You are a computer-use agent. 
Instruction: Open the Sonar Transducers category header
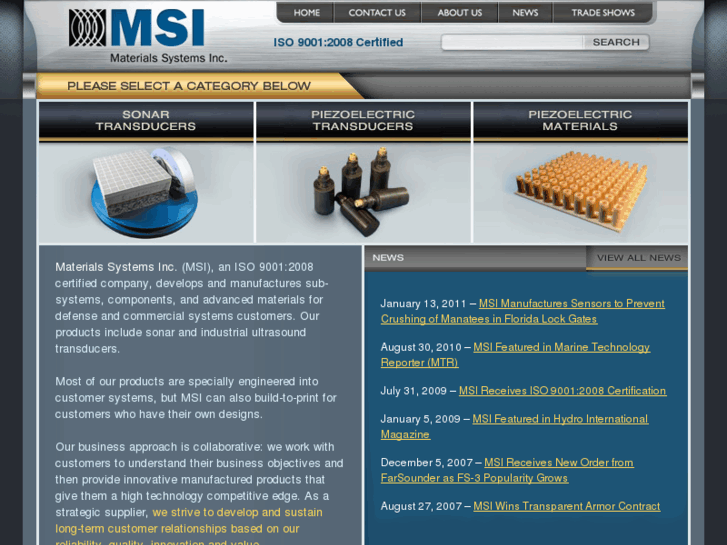pyautogui.click(x=146, y=121)
